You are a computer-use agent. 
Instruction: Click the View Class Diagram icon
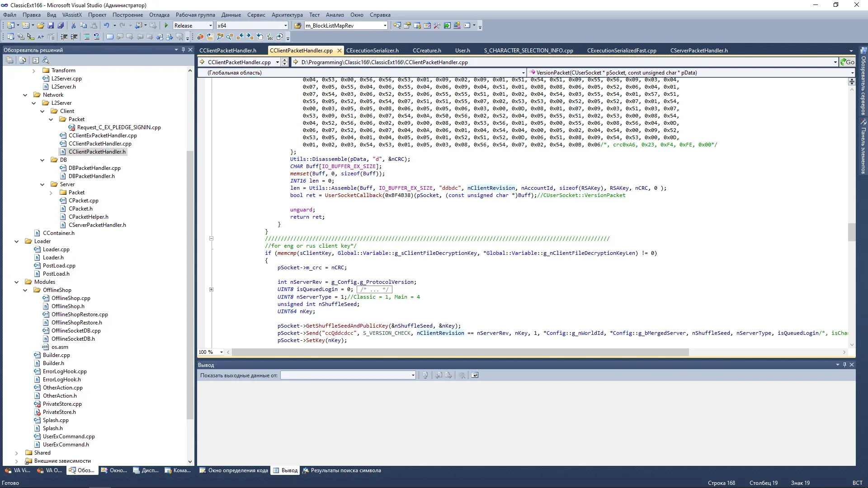tap(45, 60)
